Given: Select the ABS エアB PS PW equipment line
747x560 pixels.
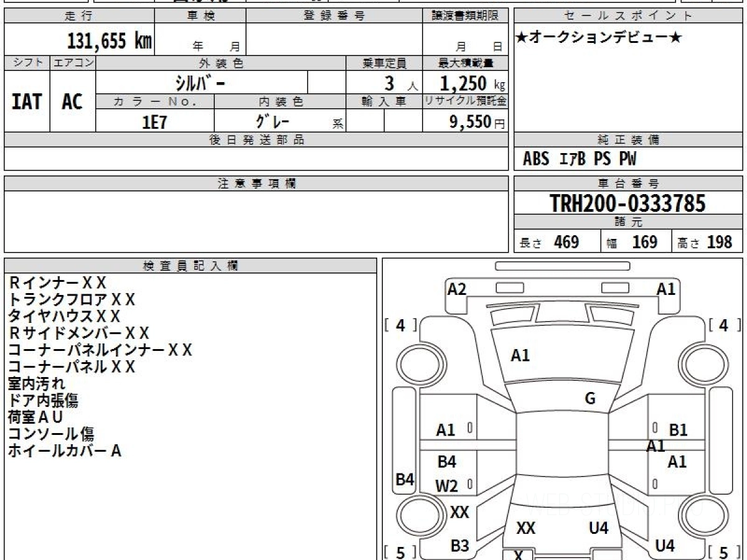Looking at the screenshot, I should [579, 159].
